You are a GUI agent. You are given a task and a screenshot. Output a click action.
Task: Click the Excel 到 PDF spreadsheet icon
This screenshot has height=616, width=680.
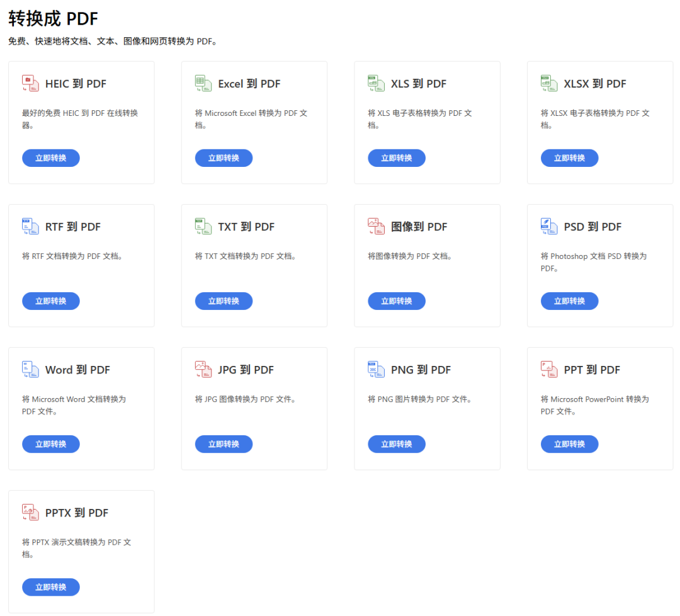pos(203,83)
